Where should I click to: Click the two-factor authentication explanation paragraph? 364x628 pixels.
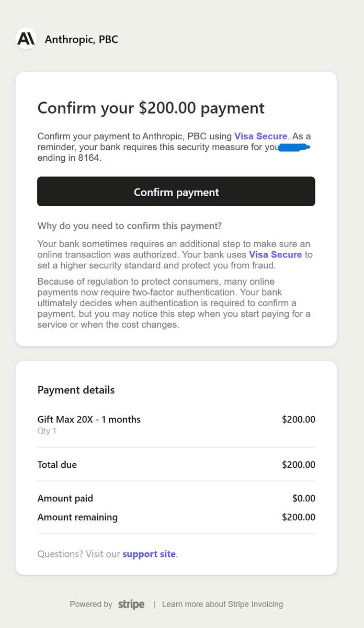coord(174,303)
